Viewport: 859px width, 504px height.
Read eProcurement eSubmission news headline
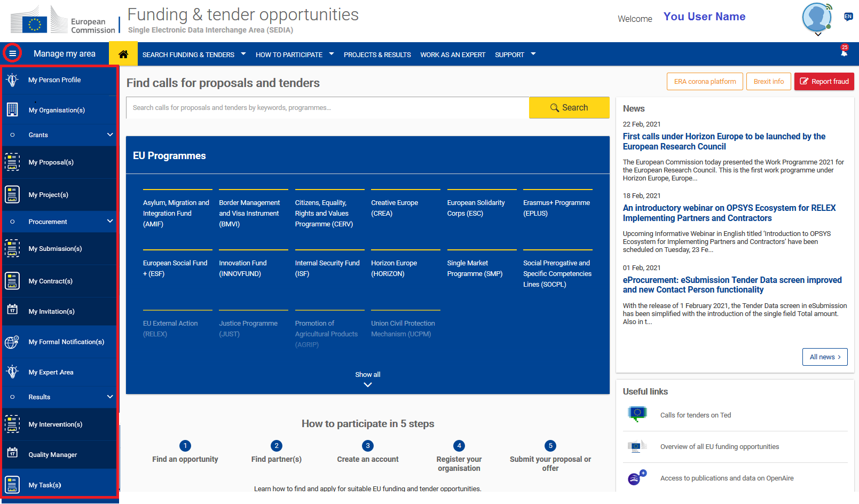732,285
